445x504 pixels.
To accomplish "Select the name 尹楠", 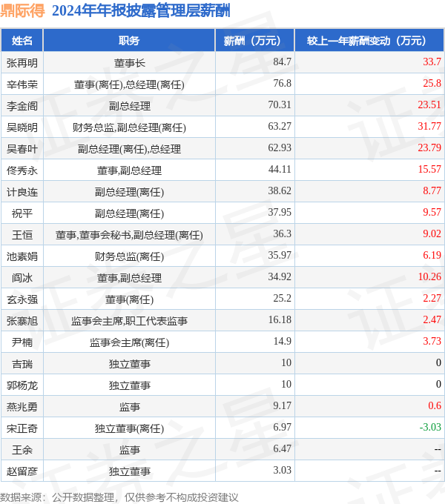I will click(22, 342).
